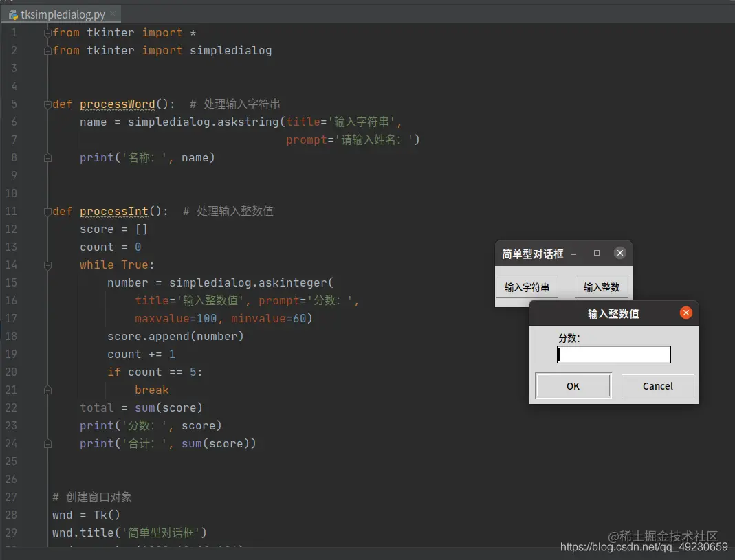Click the 'while True:' statement
This screenshot has width=735, height=560.
tap(117, 265)
